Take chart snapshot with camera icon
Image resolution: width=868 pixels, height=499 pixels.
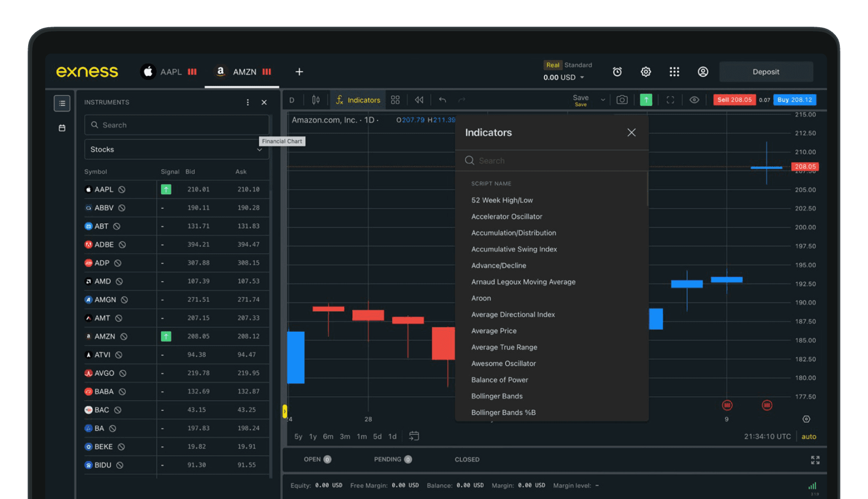(x=621, y=100)
